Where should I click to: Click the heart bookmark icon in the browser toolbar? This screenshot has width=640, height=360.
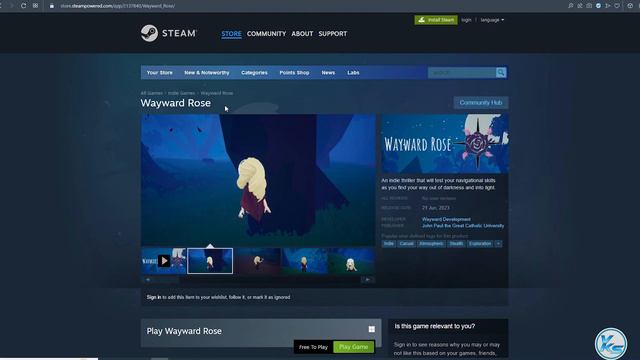617,6
